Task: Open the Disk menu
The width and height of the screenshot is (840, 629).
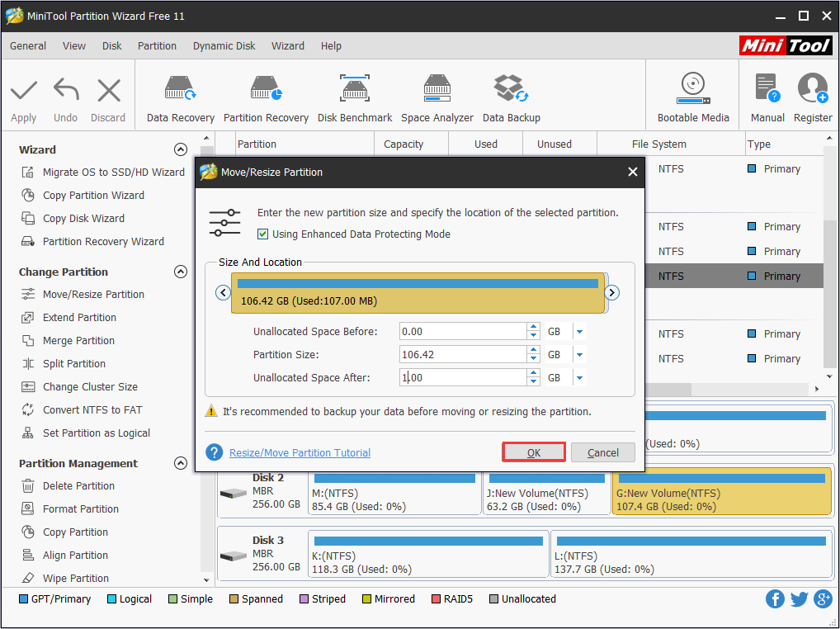Action: [x=112, y=46]
